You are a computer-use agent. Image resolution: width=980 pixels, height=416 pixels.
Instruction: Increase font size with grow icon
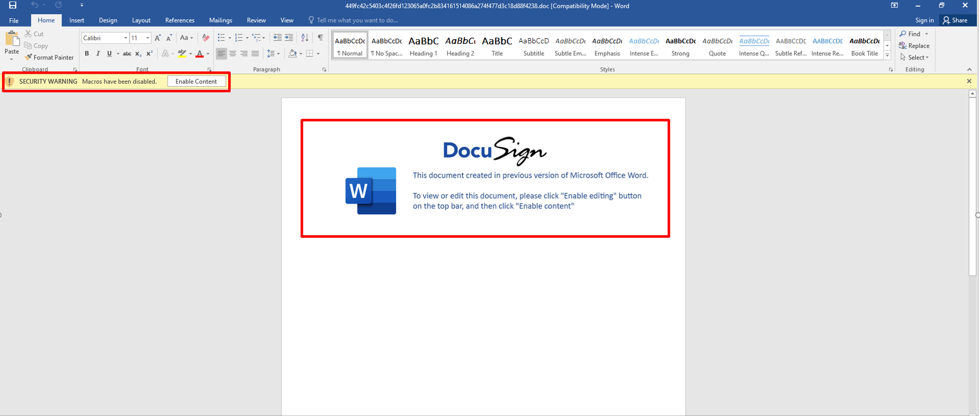158,38
